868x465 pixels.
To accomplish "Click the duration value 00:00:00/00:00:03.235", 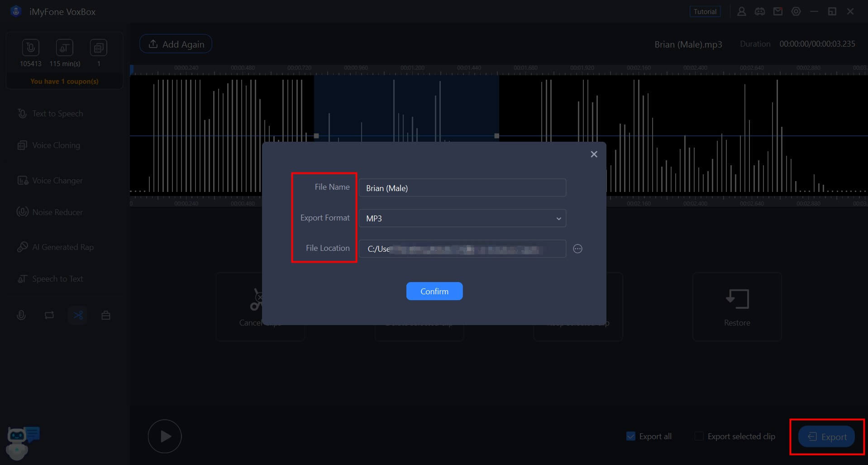I will pos(817,44).
